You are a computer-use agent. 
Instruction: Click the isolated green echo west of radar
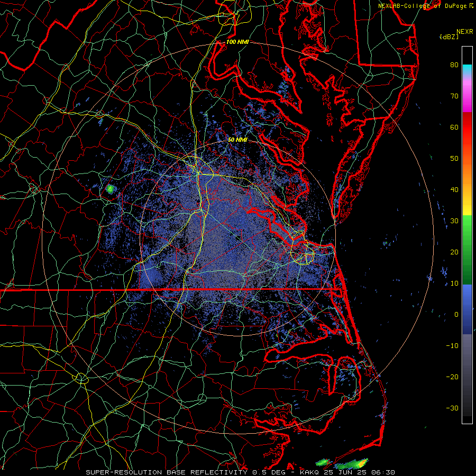pyautogui.click(x=110, y=189)
